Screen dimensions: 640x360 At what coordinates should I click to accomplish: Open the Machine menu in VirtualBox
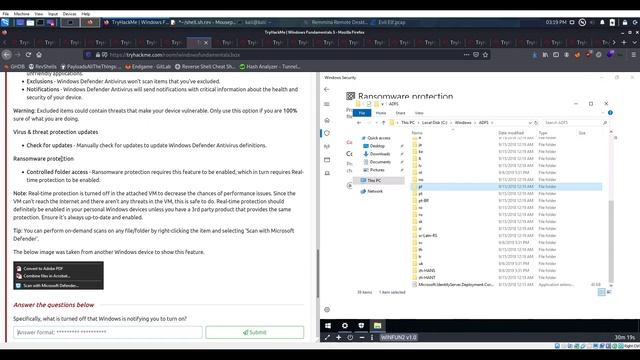click(22, 14)
